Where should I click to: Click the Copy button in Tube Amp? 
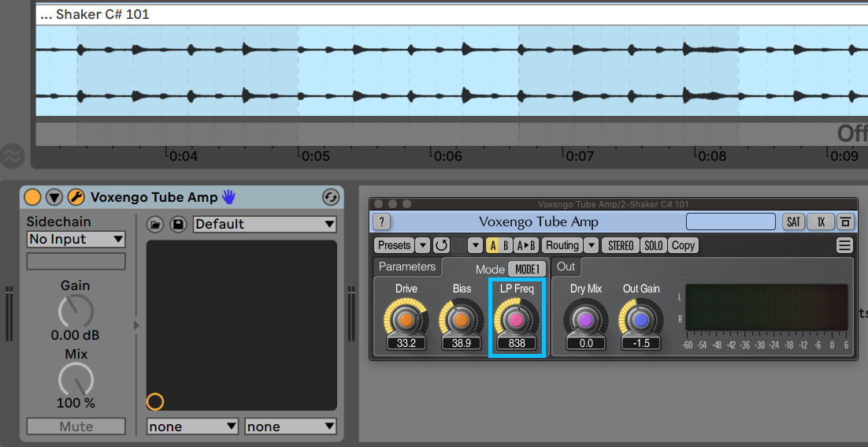pyautogui.click(x=683, y=245)
